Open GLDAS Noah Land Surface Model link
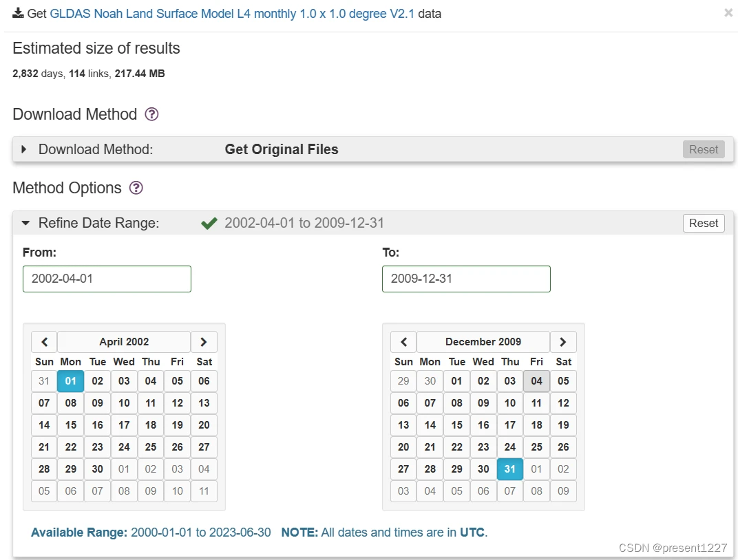This screenshot has height=560, width=738. [232, 14]
